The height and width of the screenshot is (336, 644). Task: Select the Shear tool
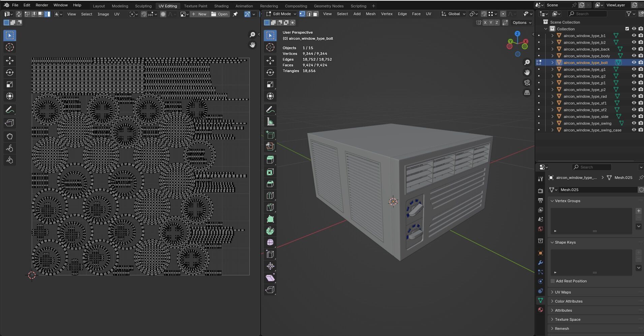270,278
